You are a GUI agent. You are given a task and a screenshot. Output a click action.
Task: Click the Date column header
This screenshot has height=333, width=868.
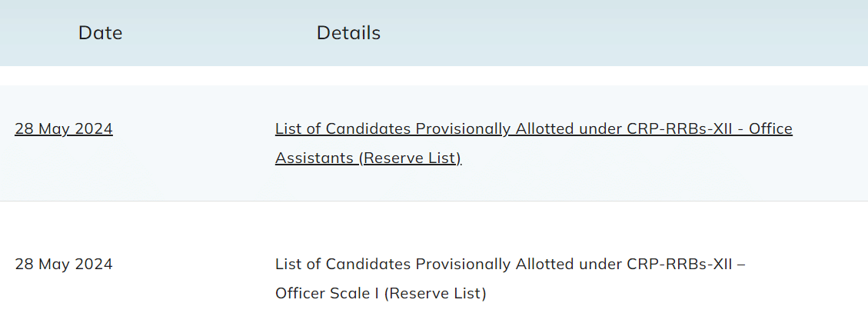pyautogui.click(x=100, y=33)
